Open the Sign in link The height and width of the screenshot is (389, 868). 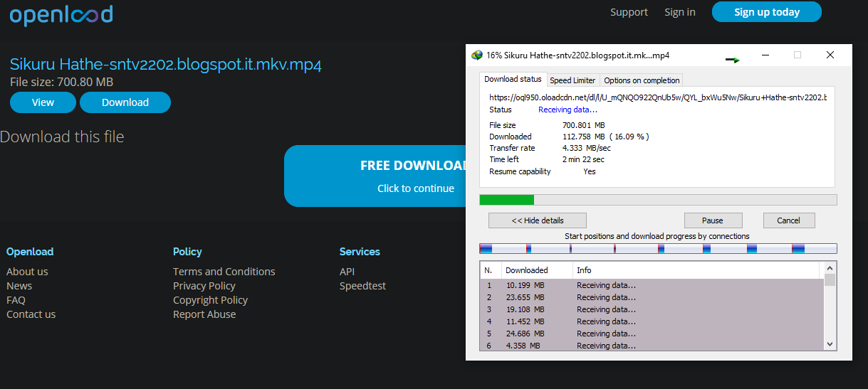[x=680, y=12]
